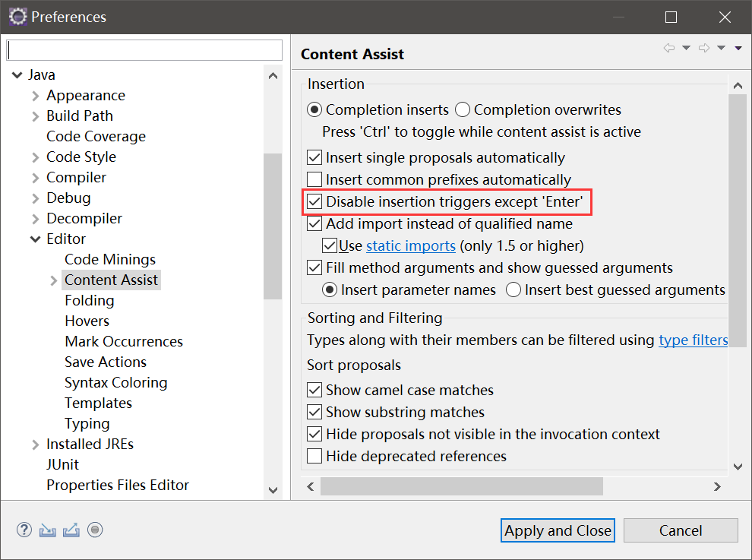Select 'Completion overwrites' radio button
This screenshot has width=752, height=560.
[463, 110]
